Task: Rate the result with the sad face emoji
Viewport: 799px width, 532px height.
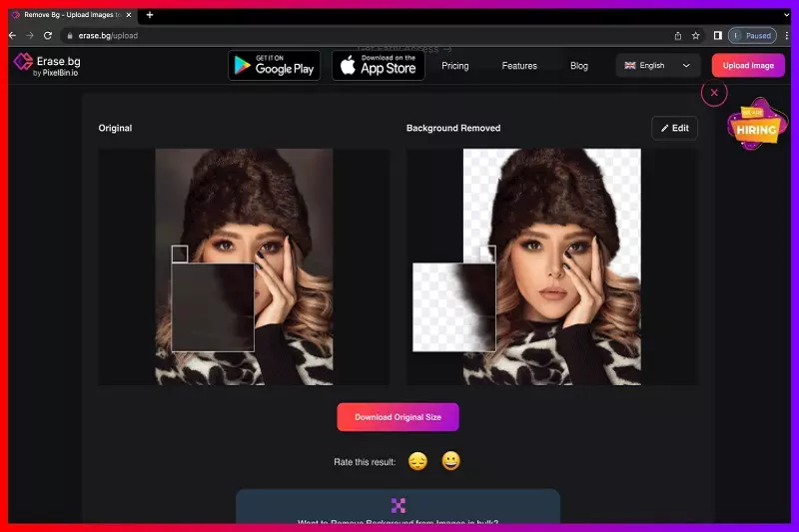Action: click(x=417, y=461)
